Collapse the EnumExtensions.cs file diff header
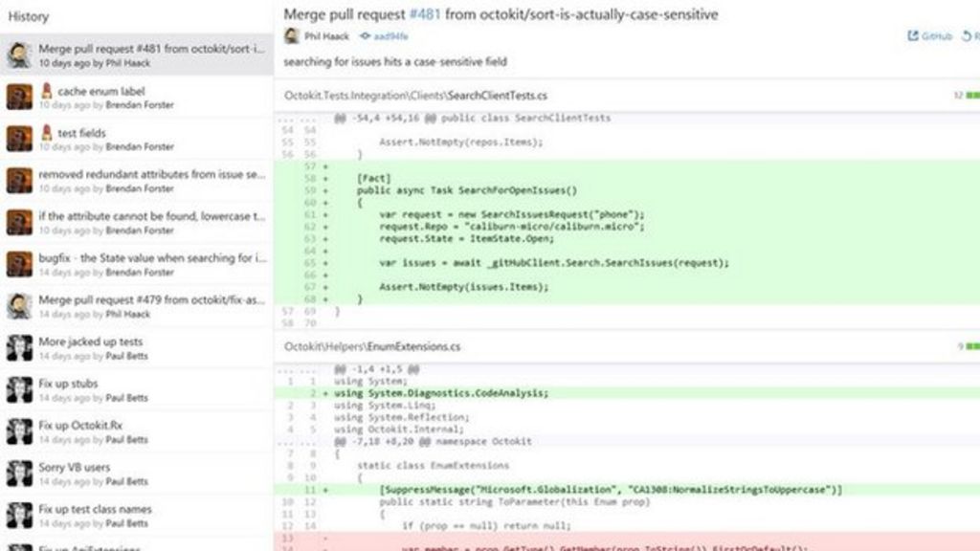The height and width of the screenshot is (551, 980). tap(372, 346)
